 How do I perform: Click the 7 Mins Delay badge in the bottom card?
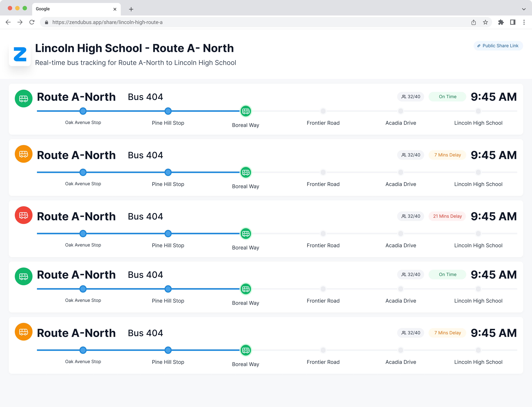pos(447,333)
